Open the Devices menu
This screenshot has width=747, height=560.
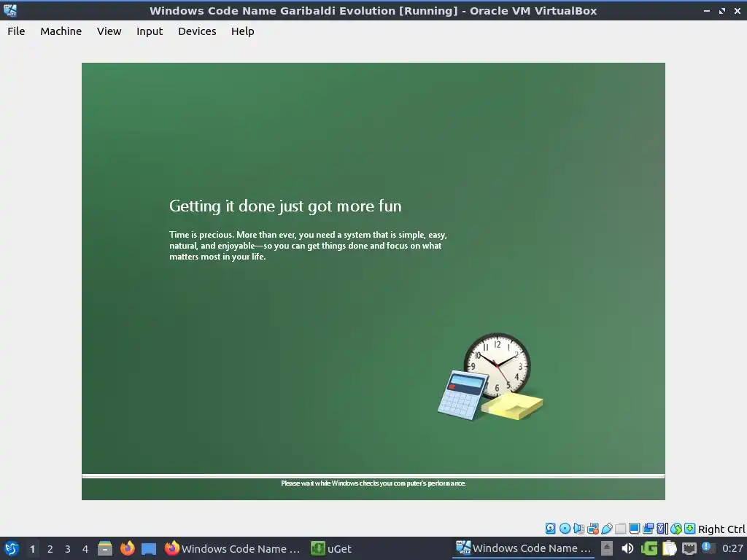[197, 31]
